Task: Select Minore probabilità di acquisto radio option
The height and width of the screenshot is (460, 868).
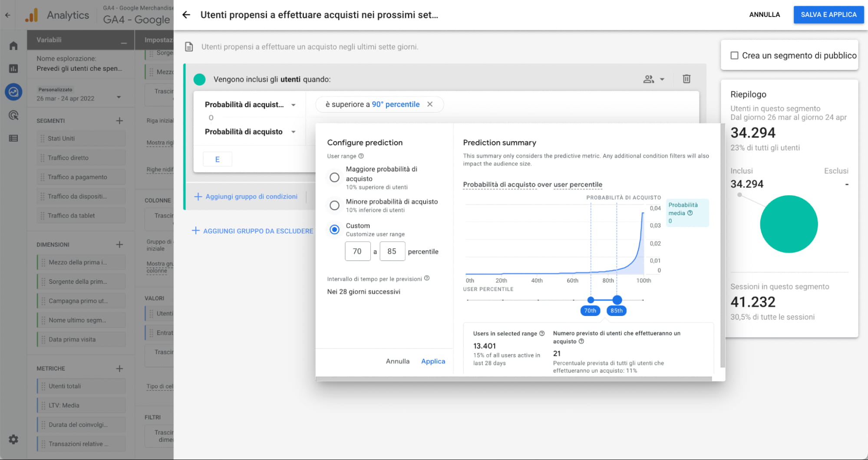Action: click(x=334, y=205)
